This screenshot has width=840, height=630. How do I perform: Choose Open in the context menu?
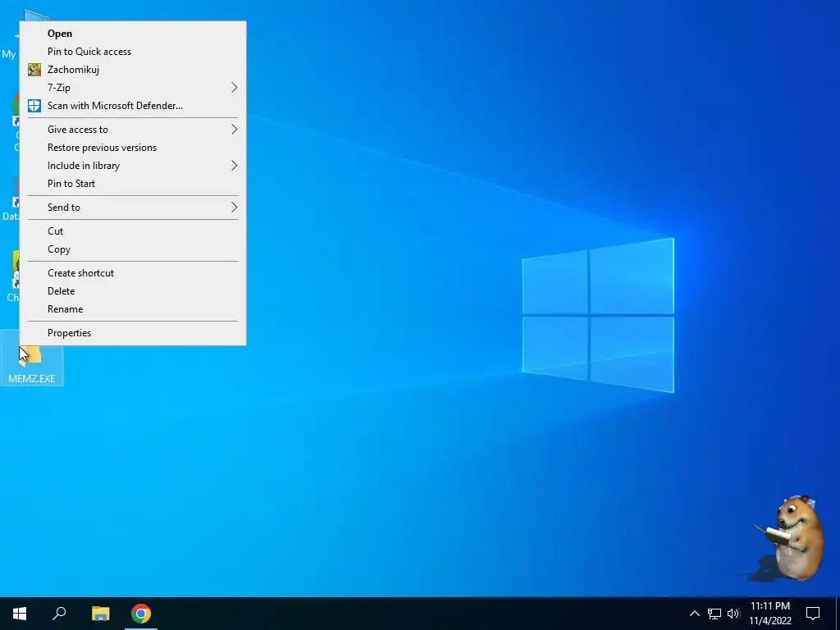tap(133, 33)
